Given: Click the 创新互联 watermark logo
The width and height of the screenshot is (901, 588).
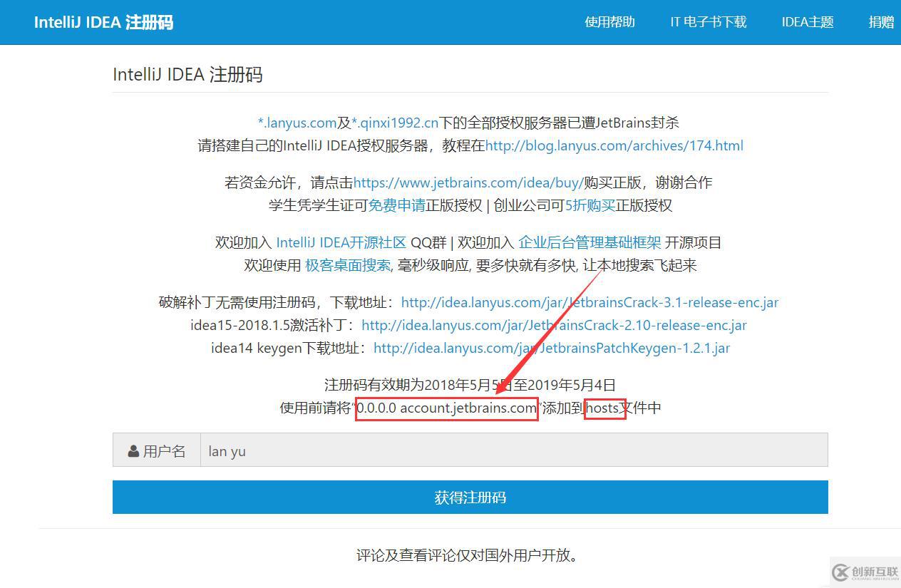Looking at the screenshot, I should [x=864, y=572].
